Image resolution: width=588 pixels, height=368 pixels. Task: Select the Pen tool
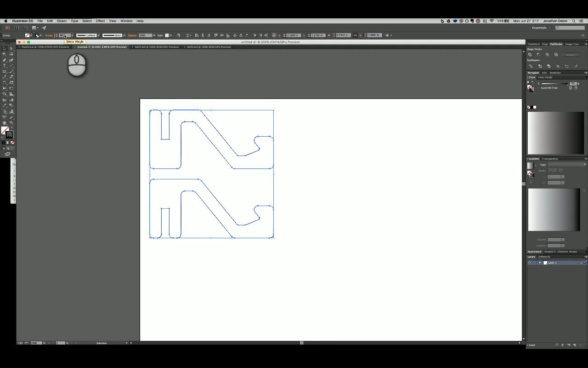4,60
